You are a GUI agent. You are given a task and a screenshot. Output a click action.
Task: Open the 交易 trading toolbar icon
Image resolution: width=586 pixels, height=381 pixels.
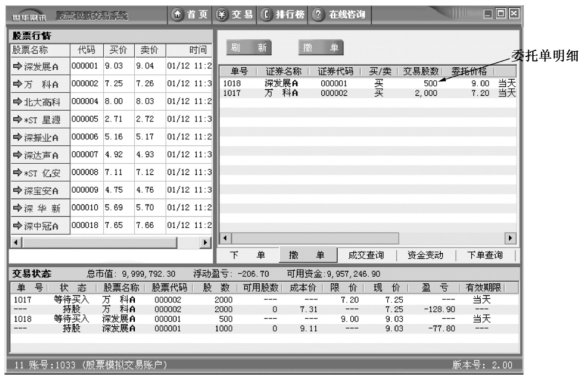[x=222, y=15]
